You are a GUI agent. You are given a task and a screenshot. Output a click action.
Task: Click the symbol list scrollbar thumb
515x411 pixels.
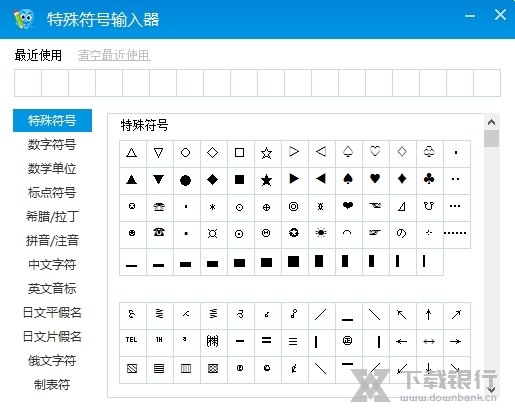point(491,138)
